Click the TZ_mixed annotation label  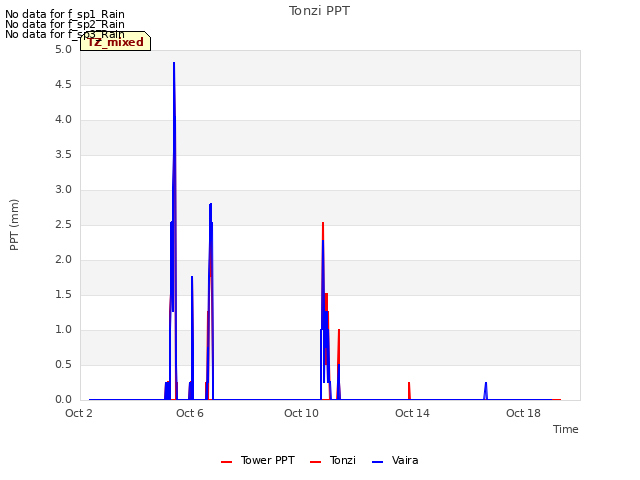click(116, 42)
